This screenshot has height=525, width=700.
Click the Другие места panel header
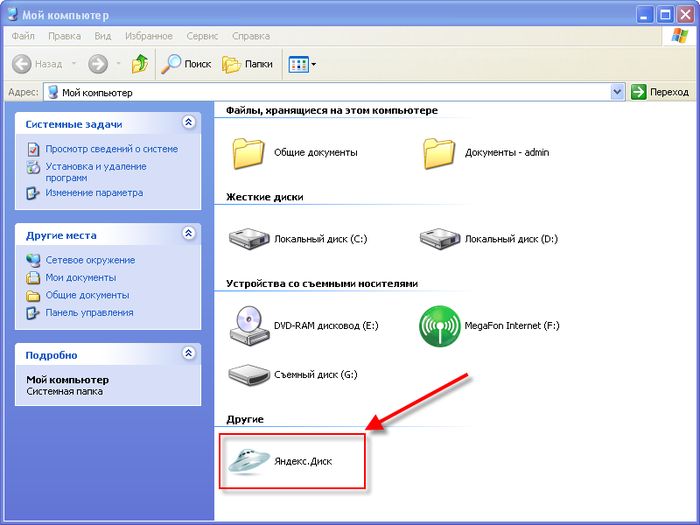pyautogui.click(x=108, y=234)
